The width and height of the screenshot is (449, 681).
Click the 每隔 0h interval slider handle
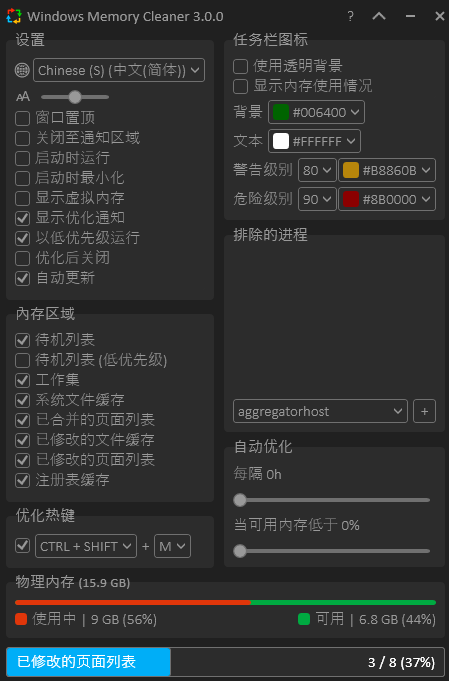click(x=240, y=500)
